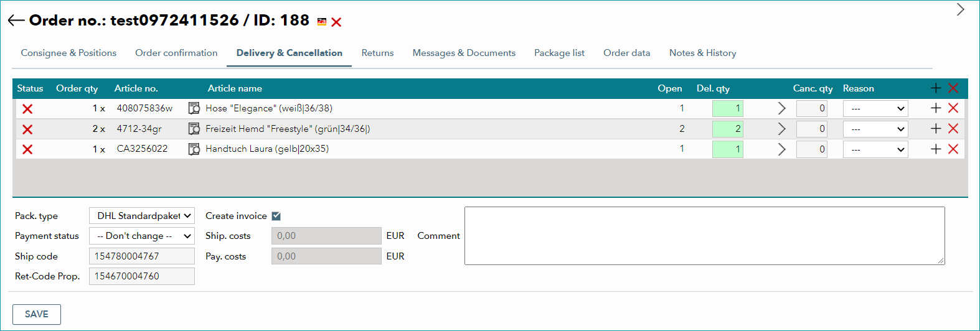Viewport: 980px width, 331px height.
Task: Click Article name column header
Action: (235, 88)
